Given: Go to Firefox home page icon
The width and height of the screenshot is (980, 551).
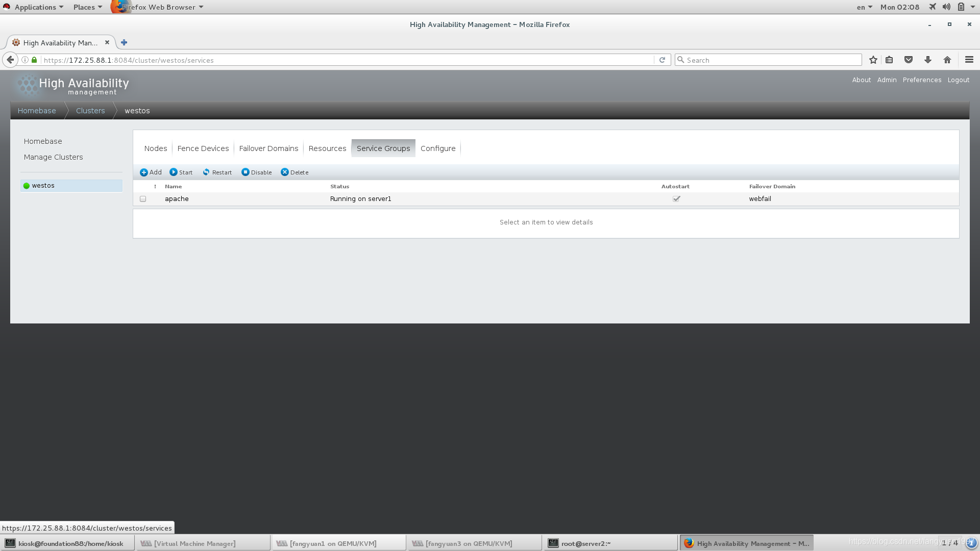Looking at the screenshot, I should pos(947,60).
